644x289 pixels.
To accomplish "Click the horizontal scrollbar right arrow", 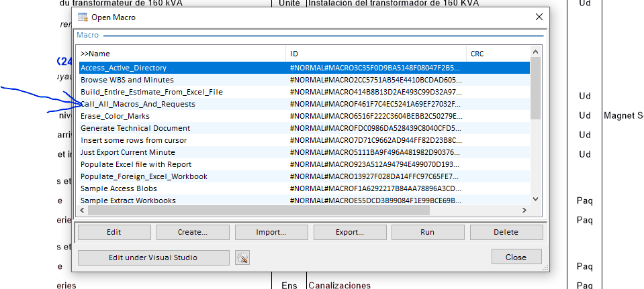I will coord(525,211).
